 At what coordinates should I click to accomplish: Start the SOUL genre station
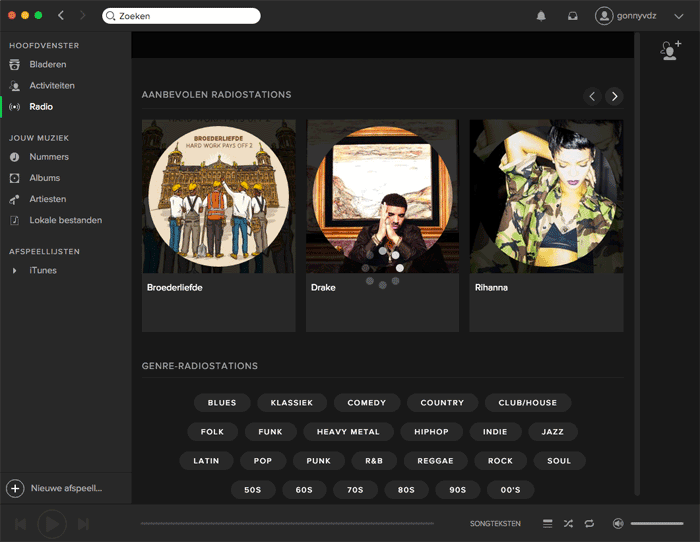coord(559,461)
